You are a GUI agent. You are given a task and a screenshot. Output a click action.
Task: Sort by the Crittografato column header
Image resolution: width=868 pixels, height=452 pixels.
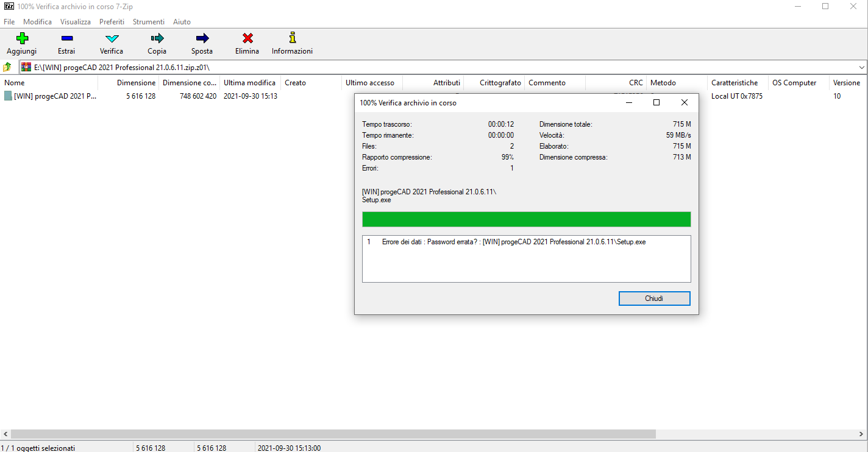pyautogui.click(x=494, y=83)
